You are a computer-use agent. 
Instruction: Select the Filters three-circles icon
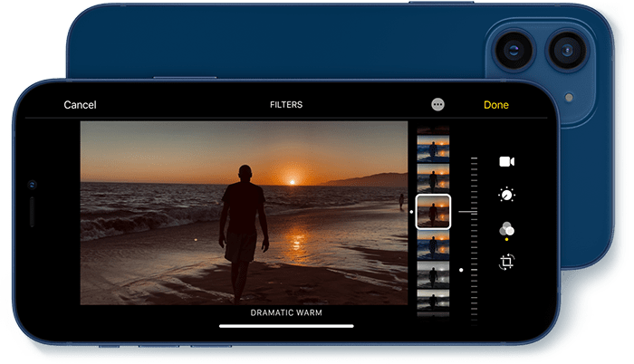click(x=506, y=229)
